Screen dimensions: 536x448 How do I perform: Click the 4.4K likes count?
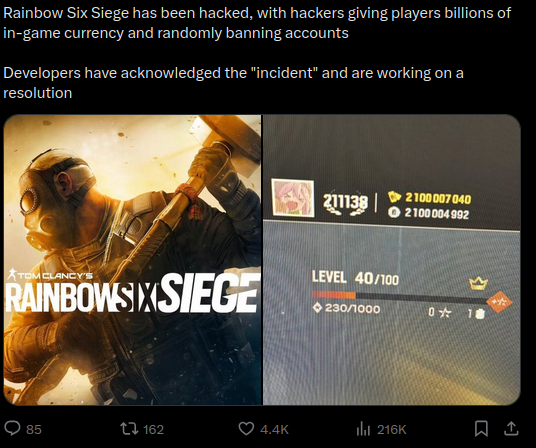coord(274,429)
